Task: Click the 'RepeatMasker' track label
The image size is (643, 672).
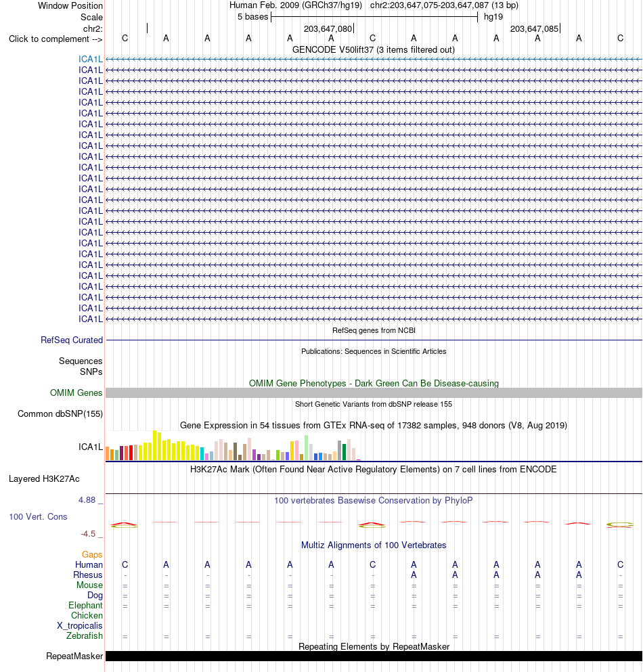Action: [x=74, y=656]
